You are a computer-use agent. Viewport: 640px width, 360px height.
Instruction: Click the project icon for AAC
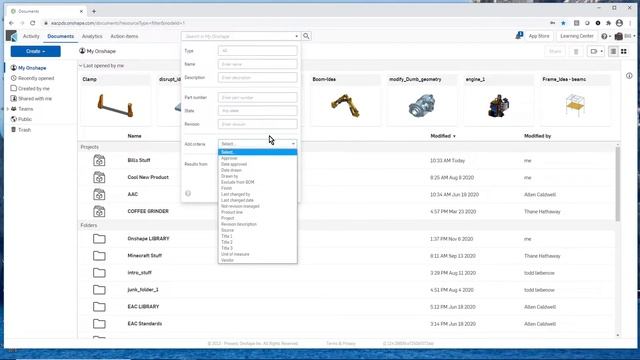pyautogui.click(x=99, y=194)
